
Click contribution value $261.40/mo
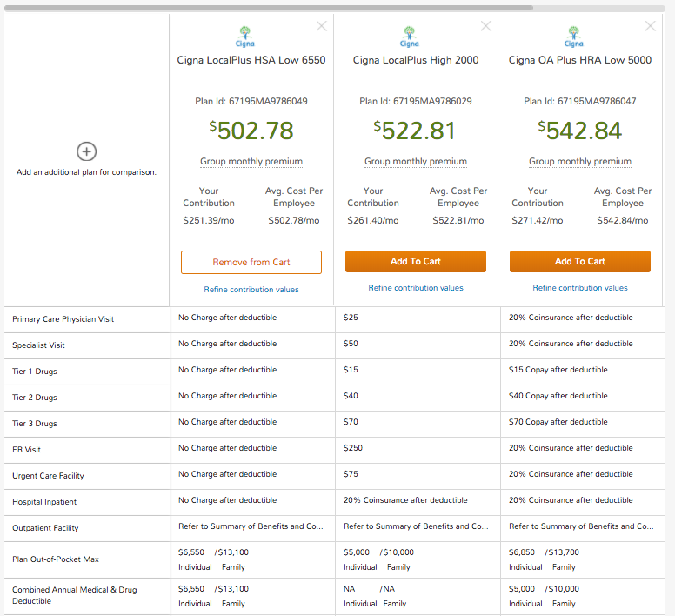pos(373,220)
